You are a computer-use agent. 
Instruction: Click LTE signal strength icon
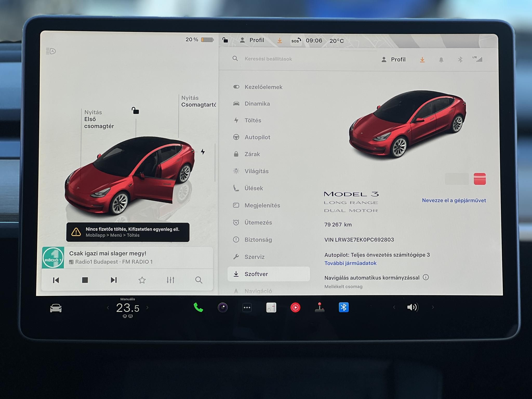coord(477,59)
